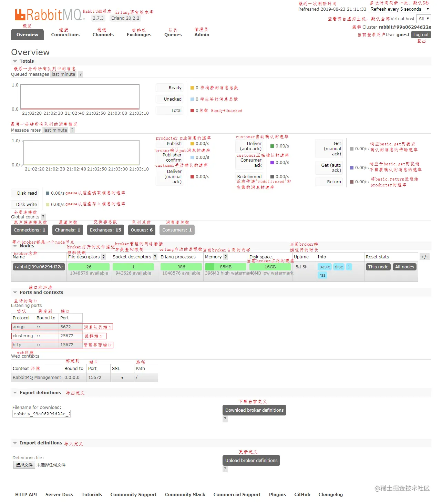
Task: Click the 85MB memory usage bar
Action: (226, 267)
